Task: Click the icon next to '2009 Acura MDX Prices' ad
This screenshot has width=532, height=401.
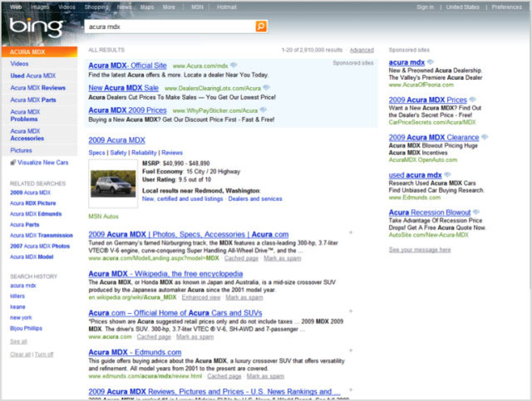Action: (473, 100)
